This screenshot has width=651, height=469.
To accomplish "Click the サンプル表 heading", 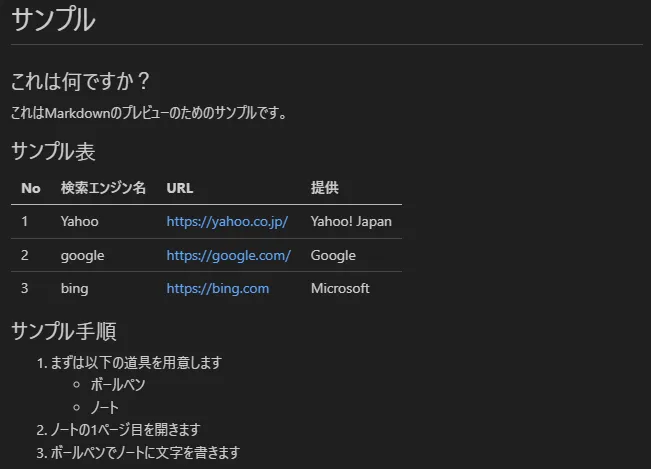I will point(53,152).
